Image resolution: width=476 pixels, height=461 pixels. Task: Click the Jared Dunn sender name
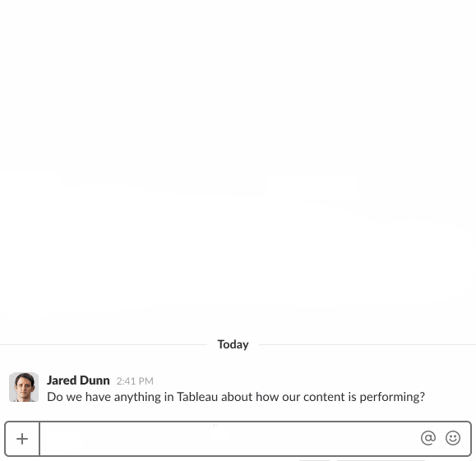[78, 380]
